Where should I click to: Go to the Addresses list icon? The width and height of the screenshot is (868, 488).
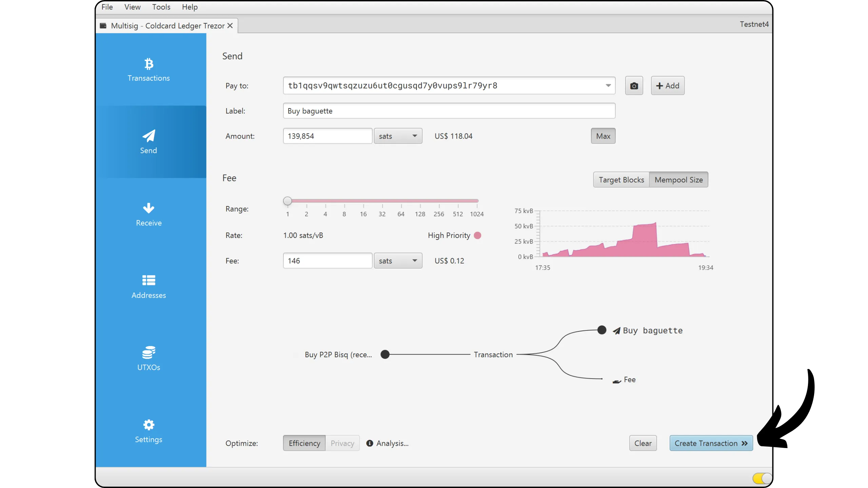[x=149, y=281]
